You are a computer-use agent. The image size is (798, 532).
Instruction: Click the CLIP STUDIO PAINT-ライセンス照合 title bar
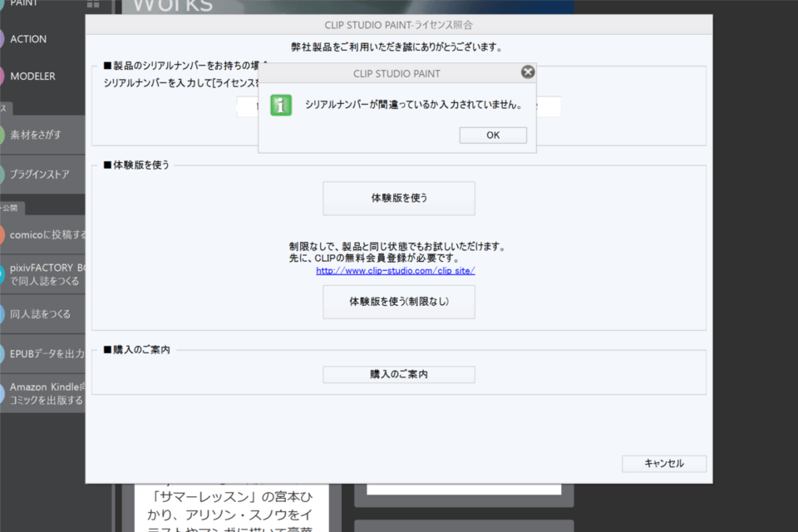point(398,25)
